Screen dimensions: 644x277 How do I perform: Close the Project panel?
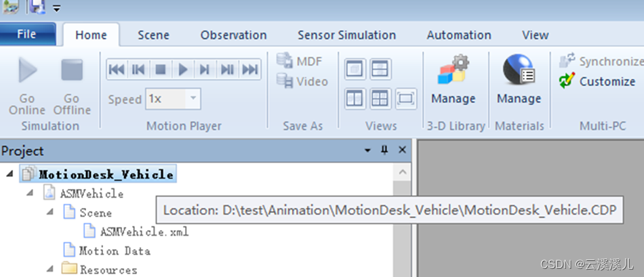[x=403, y=150]
